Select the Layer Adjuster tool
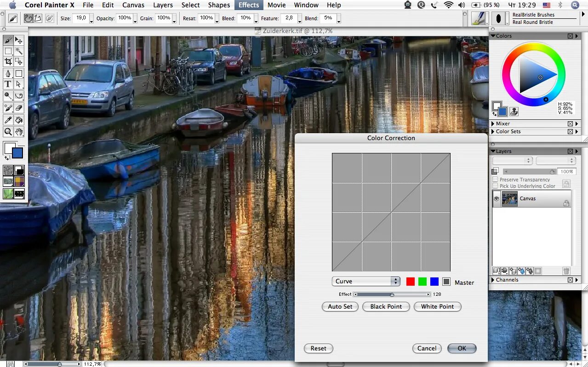Image resolution: width=588 pixels, height=367 pixels. pos(19,40)
